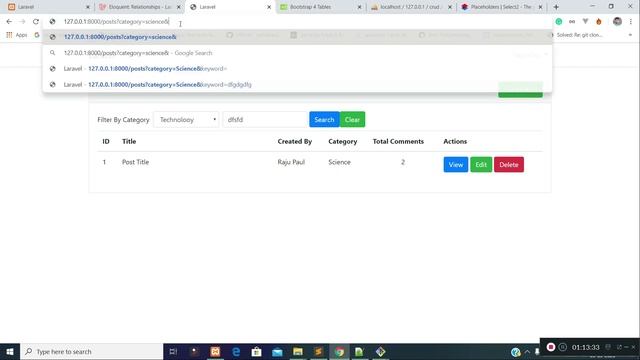This screenshot has width=640, height=360.
Task: Edit the Post Title row
Action: (x=481, y=164)
